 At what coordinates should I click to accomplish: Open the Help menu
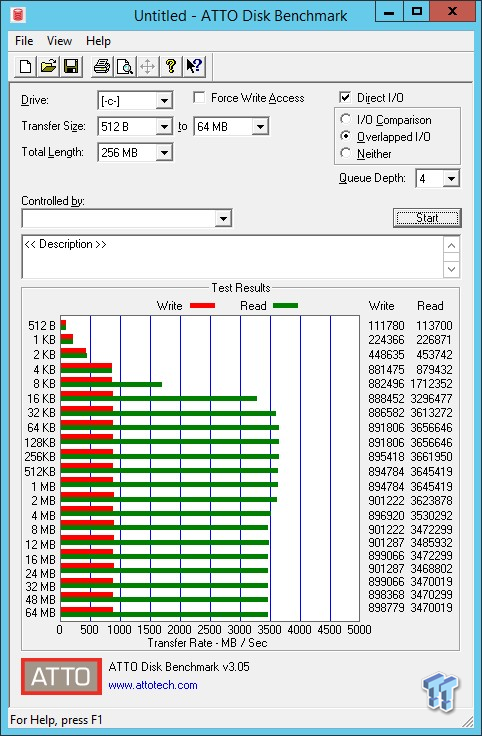[x=98, y=41]
